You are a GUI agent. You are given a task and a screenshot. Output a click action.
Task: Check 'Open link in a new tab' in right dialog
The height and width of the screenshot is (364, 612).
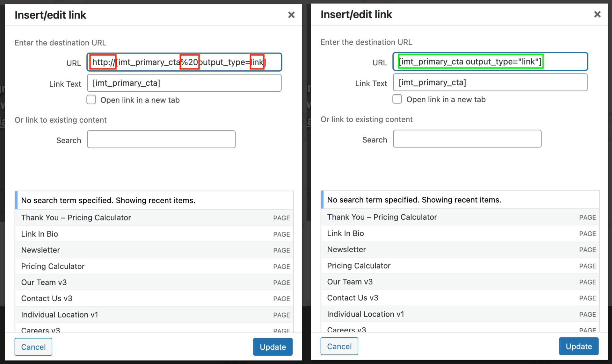pos(397,99)
